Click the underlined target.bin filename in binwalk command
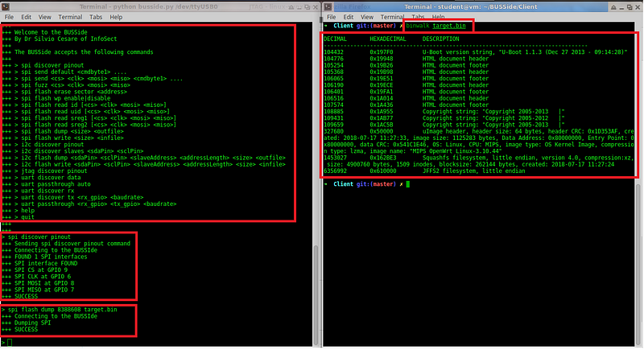This screenshot has width=644, height=350. pyautogui.click(x=449, y=26)
